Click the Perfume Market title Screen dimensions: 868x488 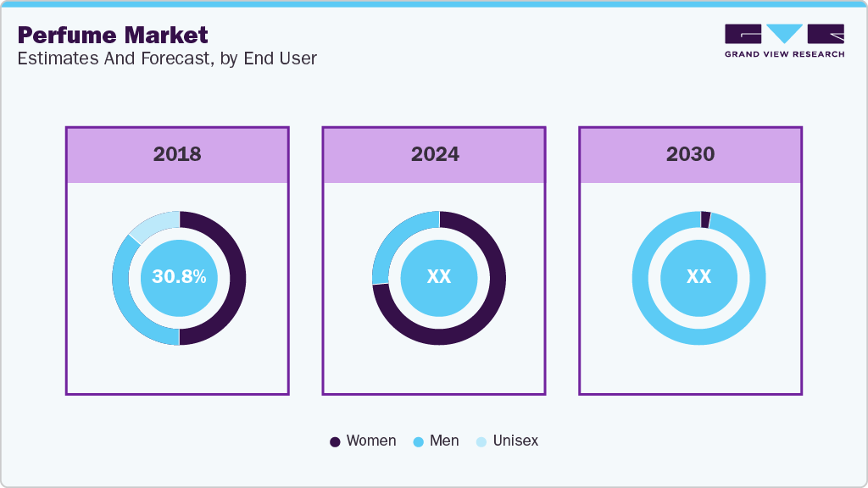pyautogui.click(x=113, y=35)
